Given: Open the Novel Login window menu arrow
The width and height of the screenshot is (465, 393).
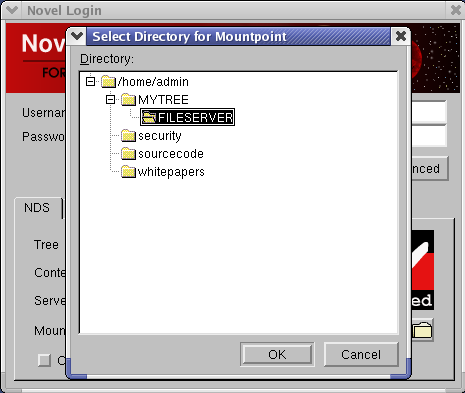Looking at the screenshot, I should [12, 10].
